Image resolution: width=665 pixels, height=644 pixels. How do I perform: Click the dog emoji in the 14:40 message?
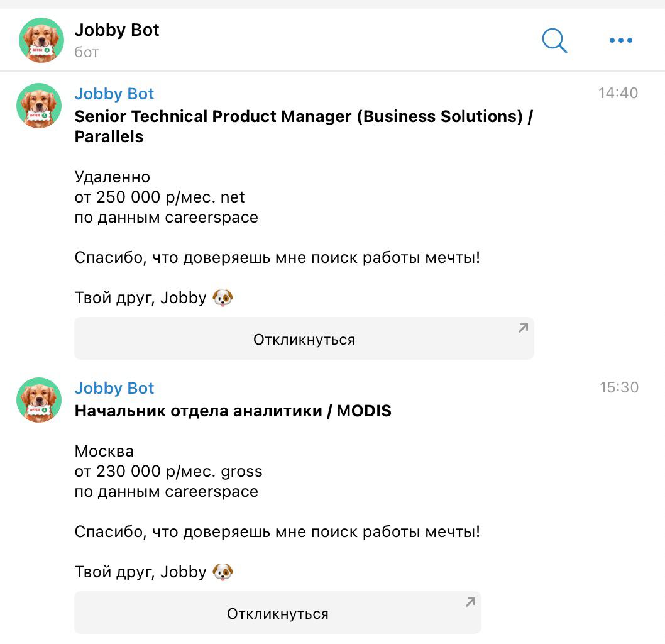[x=223, y=297]
